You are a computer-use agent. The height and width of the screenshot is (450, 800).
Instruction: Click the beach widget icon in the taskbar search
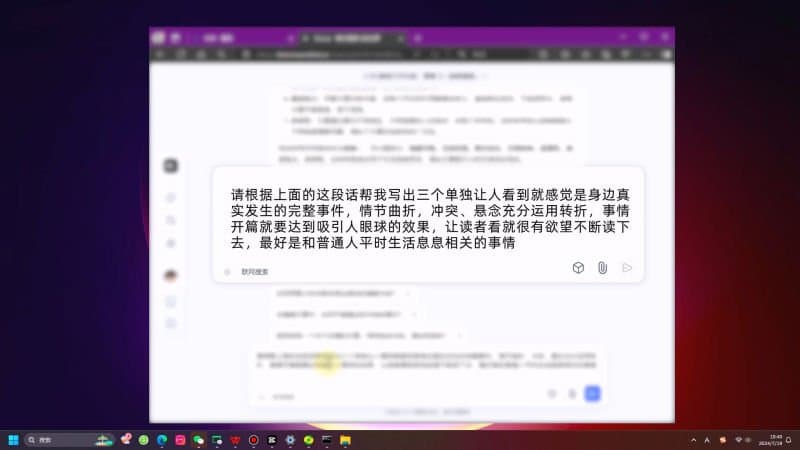click(104, 440)
